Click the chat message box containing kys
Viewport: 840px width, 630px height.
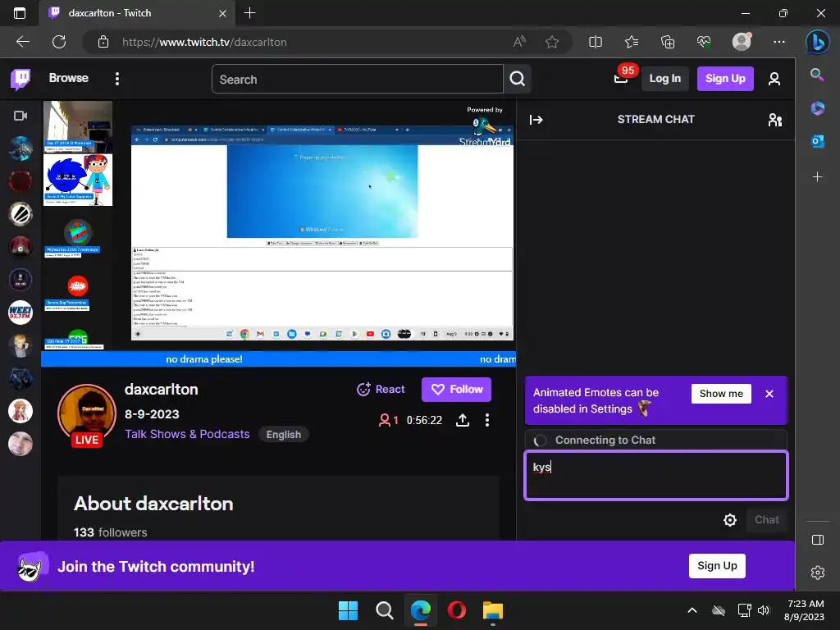655,476
